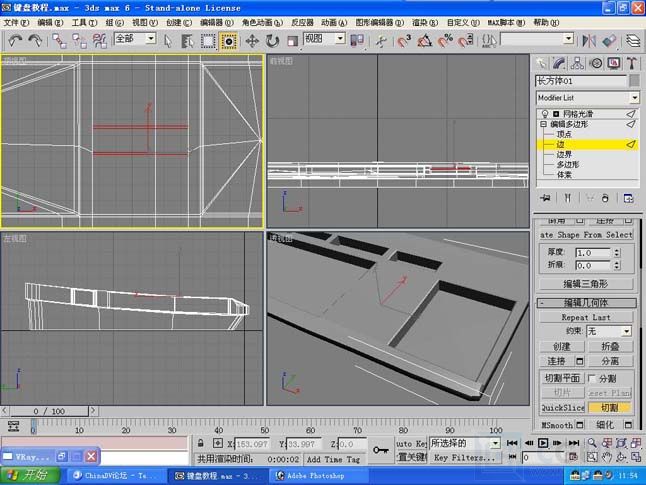Select the 边界 sub-object level
The width and height of the screenshot is (646, 485).
click(564, 155)
